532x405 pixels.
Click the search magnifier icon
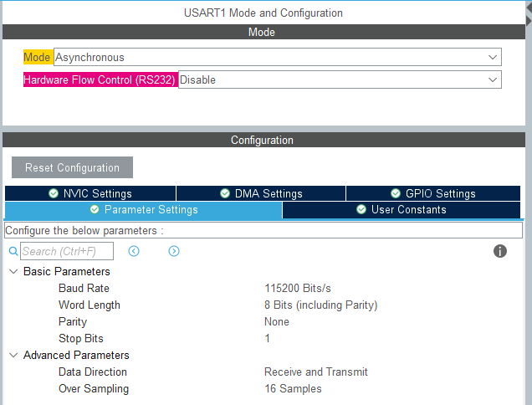point(13,251)
